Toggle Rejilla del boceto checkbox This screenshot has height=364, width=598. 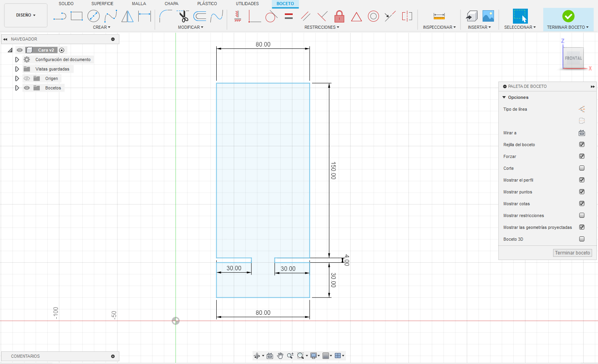pos(582,145)
